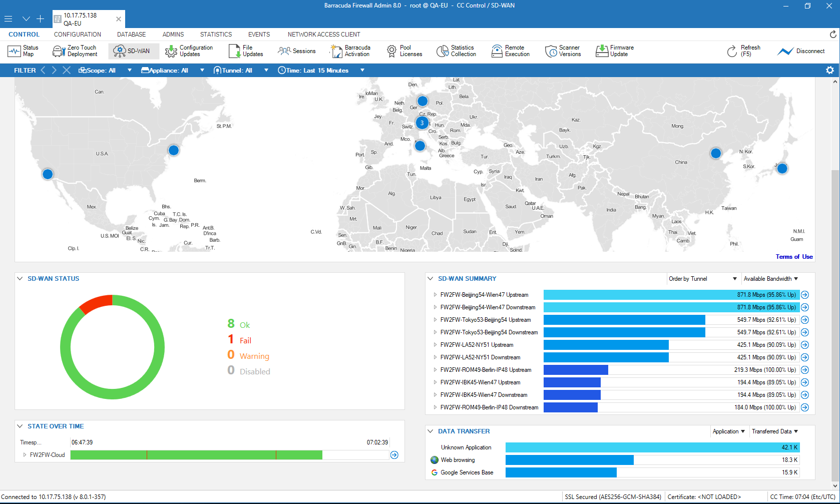This screenshot has height=504, width=840.
Task: Open the Scope: All filter dropdown
Action: [x=105, y=70]
